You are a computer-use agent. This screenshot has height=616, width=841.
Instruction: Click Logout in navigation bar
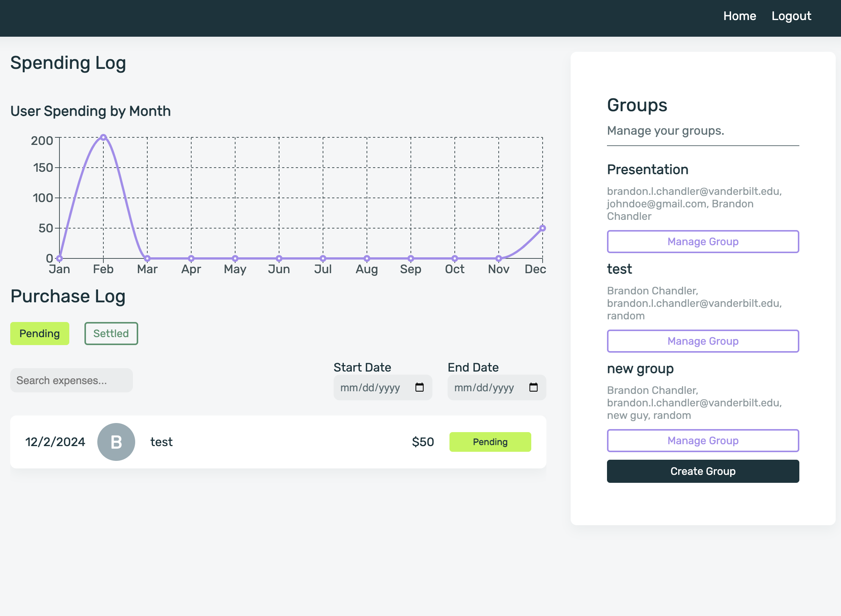(791, 16)
